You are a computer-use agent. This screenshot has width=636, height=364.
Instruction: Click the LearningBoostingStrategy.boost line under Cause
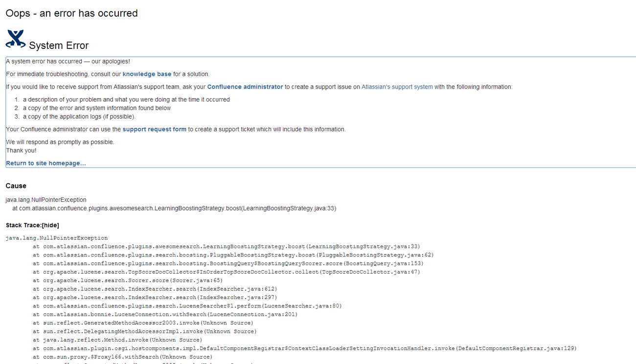[x=174, y=208]
